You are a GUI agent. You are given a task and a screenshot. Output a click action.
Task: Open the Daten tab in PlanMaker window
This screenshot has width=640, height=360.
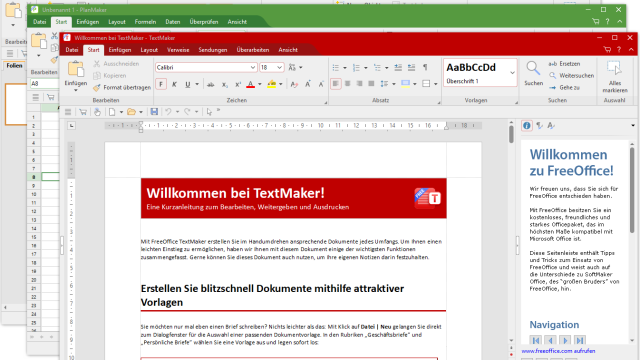tap(173, 22)
